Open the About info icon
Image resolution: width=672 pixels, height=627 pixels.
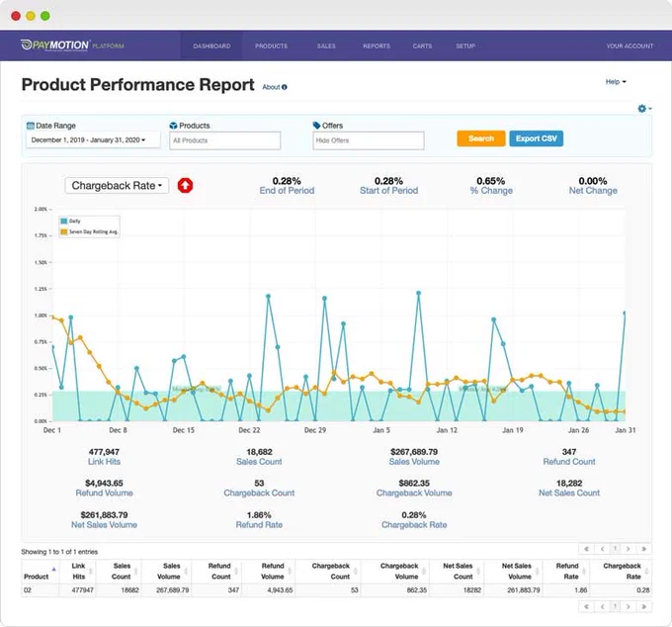tap(285, 87)
